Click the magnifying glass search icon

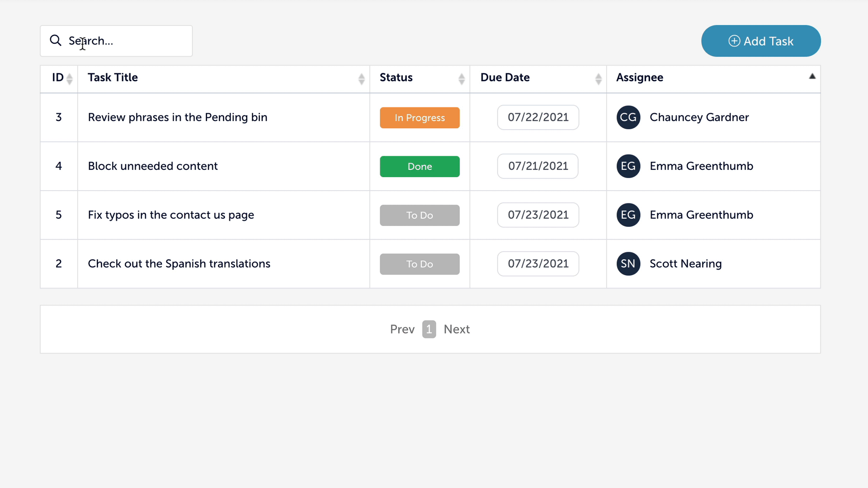(56, 41)
